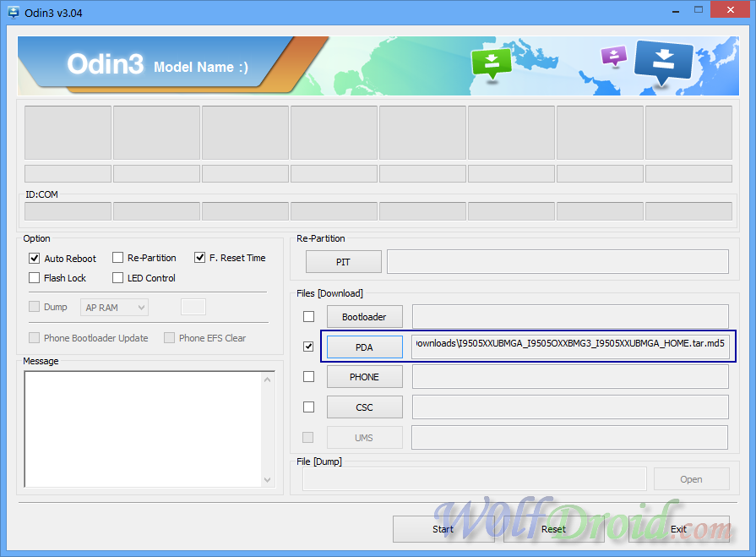Exit the Odin3 application
Screen dimensions: 756x557
679,529
